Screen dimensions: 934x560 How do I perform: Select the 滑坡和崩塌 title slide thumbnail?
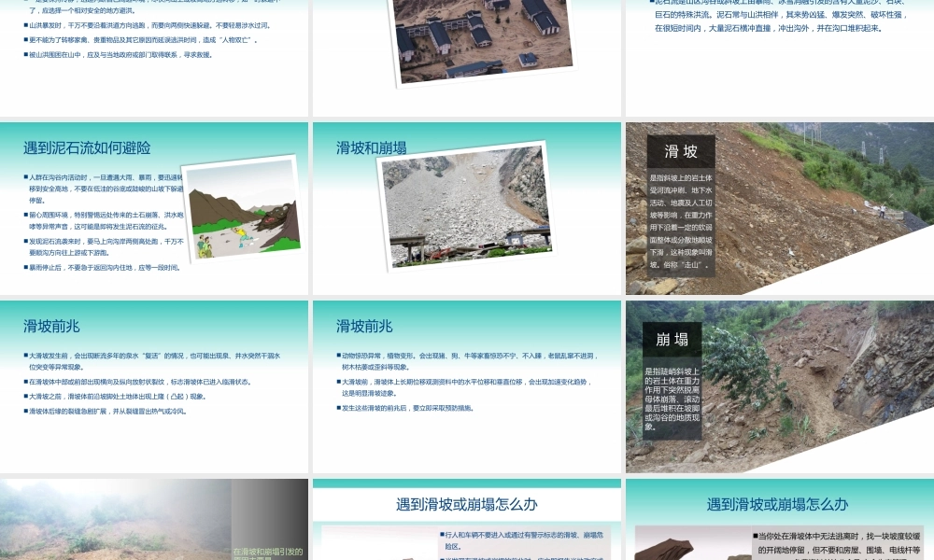[466, 208]
